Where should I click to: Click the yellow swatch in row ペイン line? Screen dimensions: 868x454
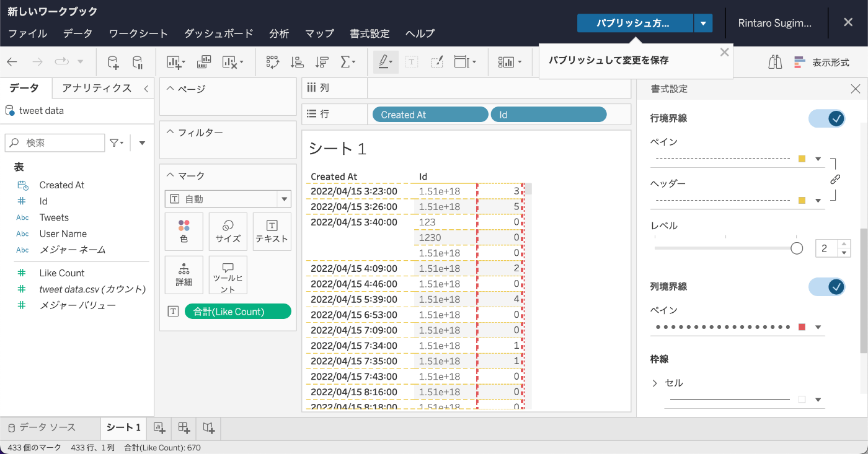point(802,159)
